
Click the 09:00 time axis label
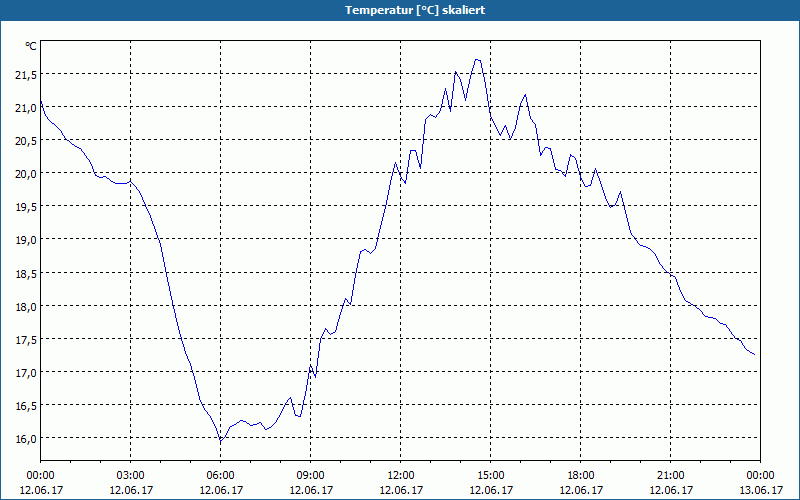click(x=311, y=476)
